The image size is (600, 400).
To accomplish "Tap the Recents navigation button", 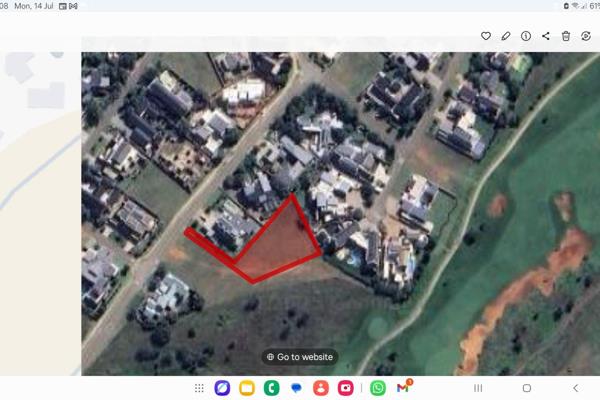I will (x=478, y=388).
